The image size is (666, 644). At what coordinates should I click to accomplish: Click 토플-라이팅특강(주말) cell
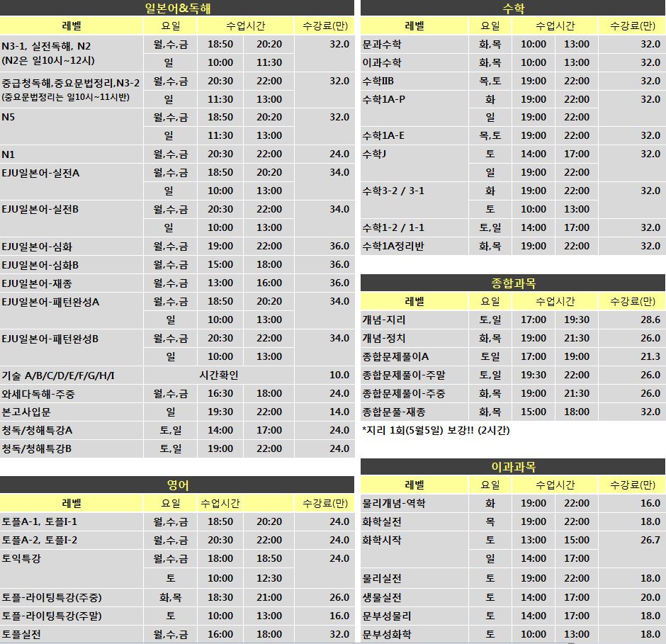[72, 616]
